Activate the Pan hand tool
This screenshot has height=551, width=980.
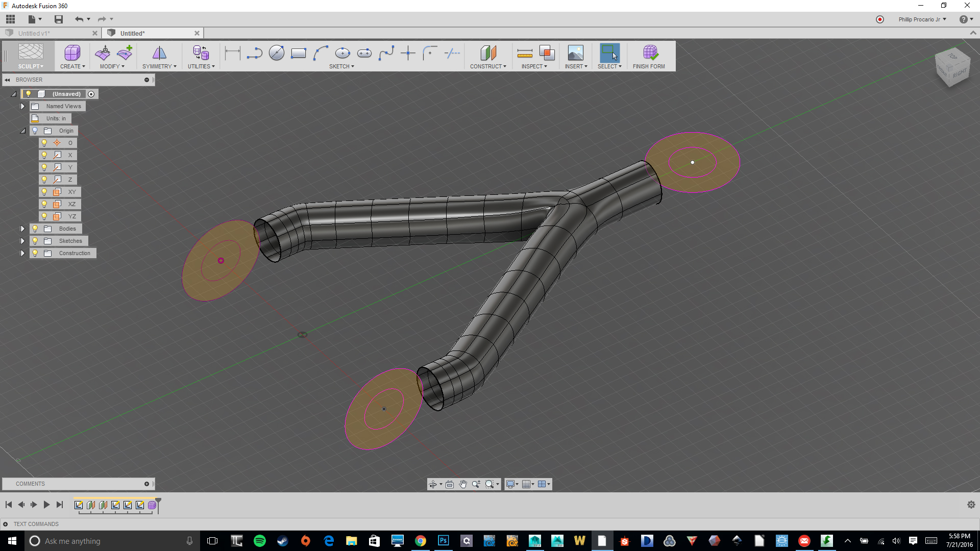point(462,484)
